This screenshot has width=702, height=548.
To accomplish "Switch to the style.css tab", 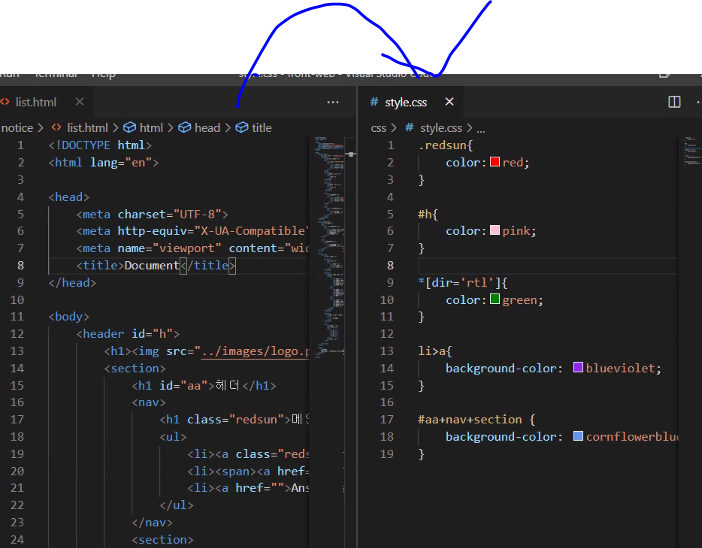I will [406, 102].
